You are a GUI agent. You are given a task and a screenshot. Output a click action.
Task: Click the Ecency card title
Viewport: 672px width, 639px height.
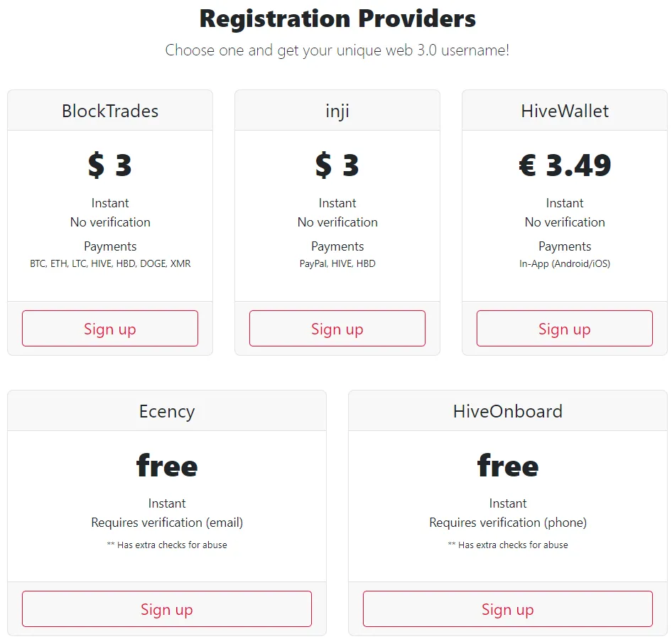[x=167, y=412]
